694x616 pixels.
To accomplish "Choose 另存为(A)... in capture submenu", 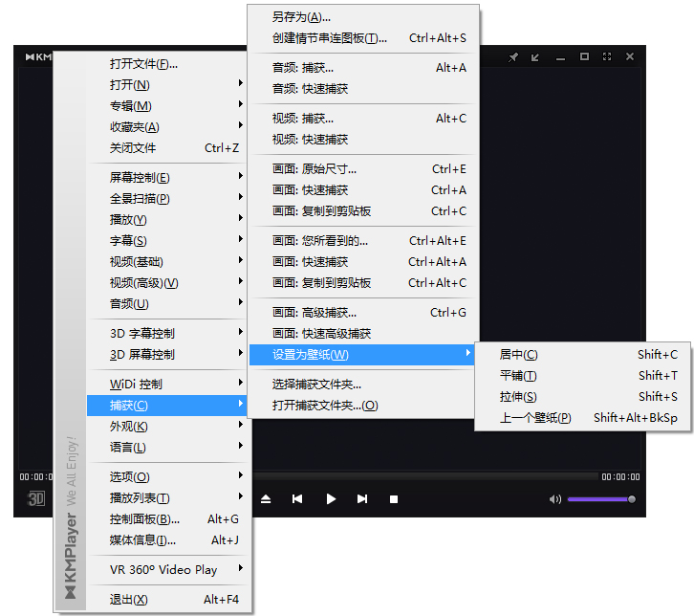I will [363, 17].
